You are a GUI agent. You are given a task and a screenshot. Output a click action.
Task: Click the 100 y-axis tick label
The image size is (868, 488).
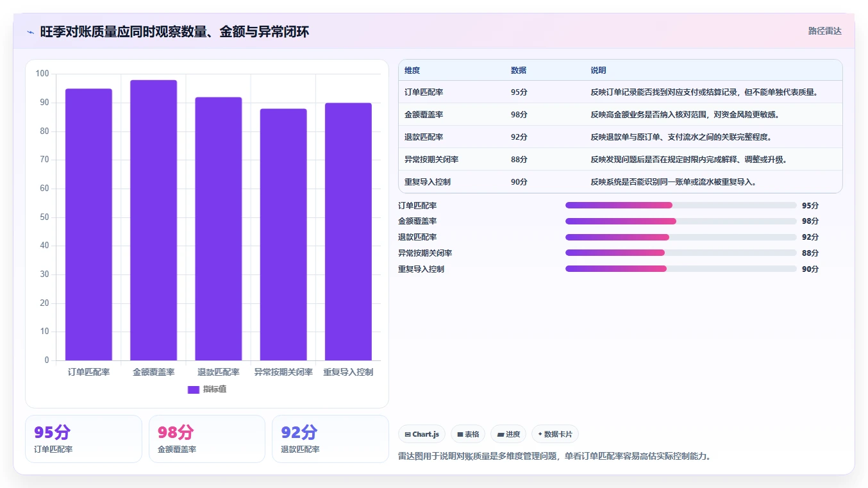[x=42, y=74]
